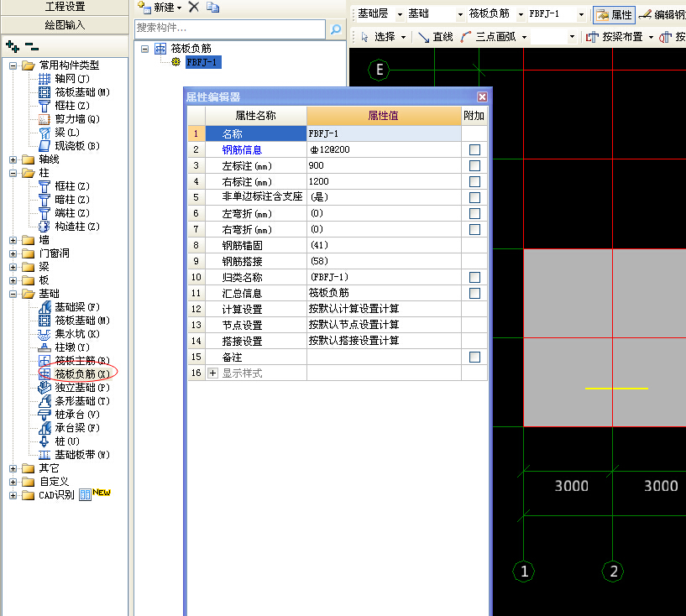Select 轴网(J) in common component types

[64, 79]
